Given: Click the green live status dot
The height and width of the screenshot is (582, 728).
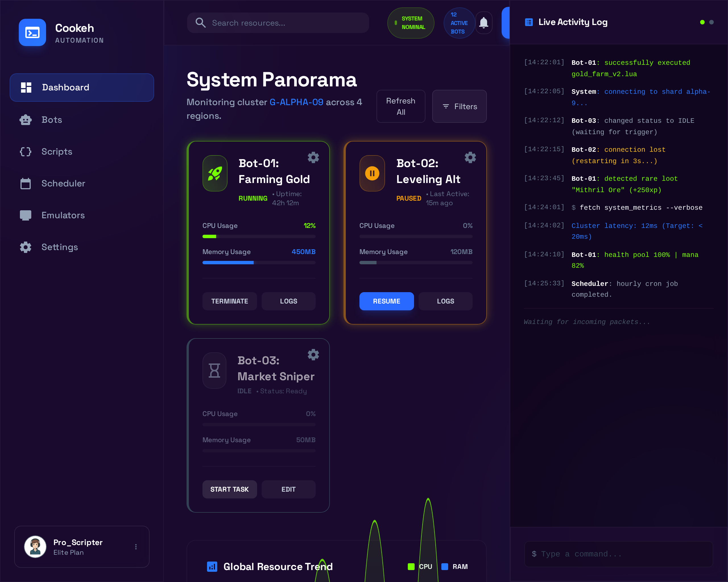Looking at the screenshot, I should pos(702,22).
